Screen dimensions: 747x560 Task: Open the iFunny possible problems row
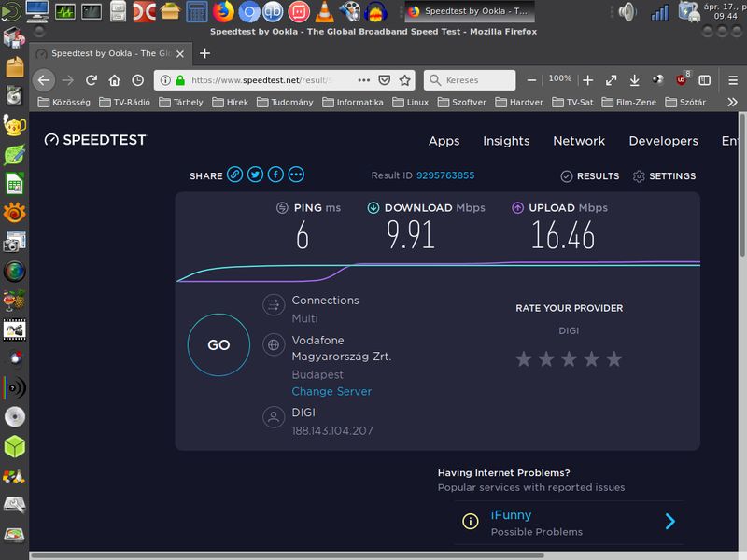(x=569, y=523)
